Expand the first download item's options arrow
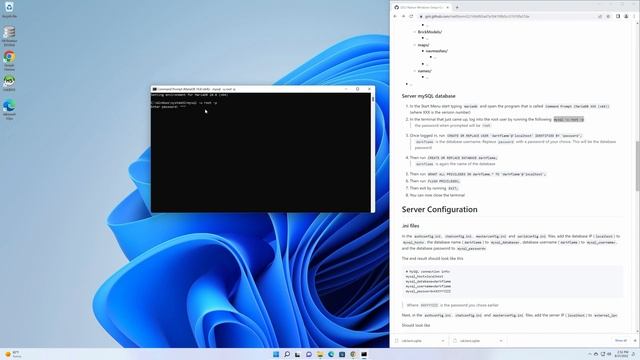 click(443, 340)
